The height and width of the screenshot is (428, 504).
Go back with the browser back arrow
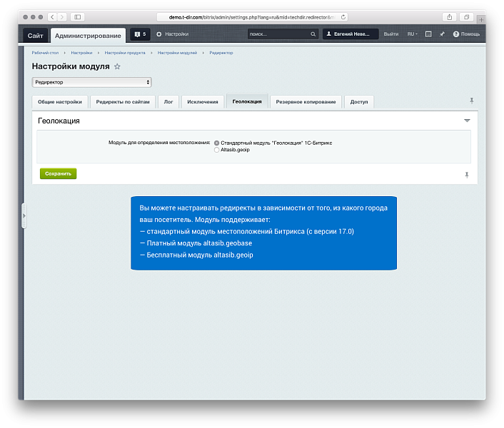coord(52,17)
